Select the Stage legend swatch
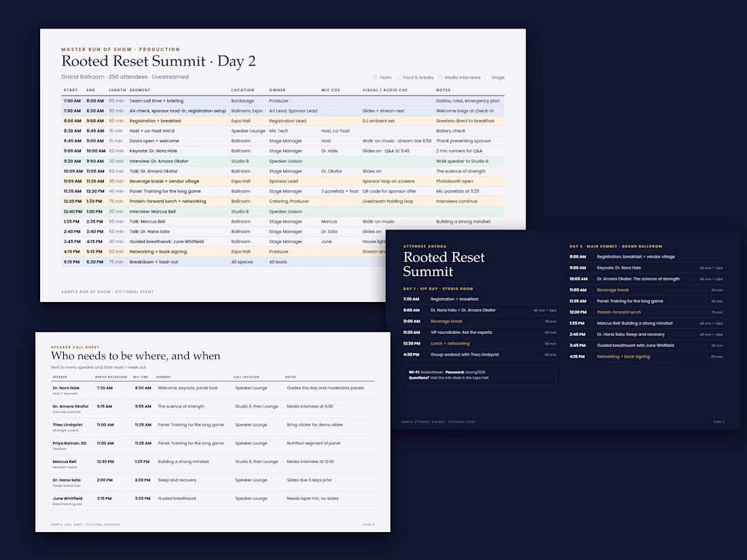 488,77
